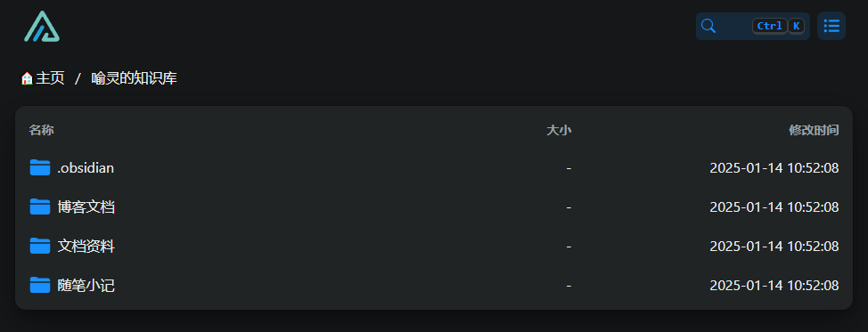Click the search bar field
This screenshot has width=868, height=332.
click(x=753, y=26)
